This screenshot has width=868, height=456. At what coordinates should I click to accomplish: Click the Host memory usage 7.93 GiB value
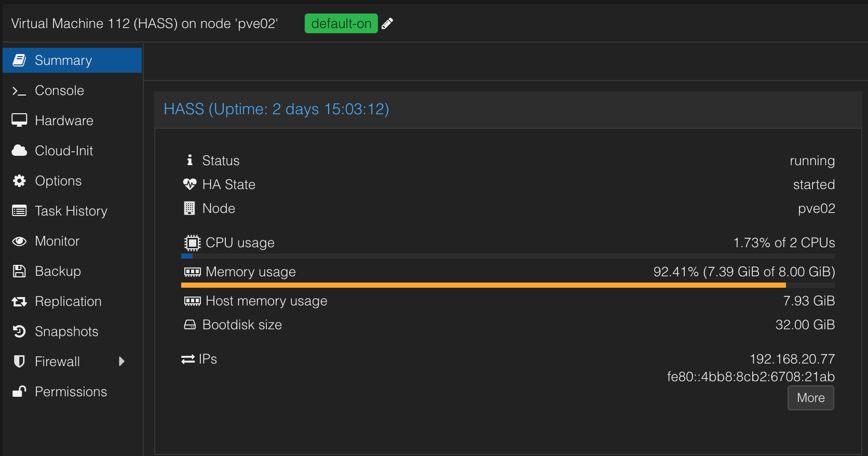[809, 301]
